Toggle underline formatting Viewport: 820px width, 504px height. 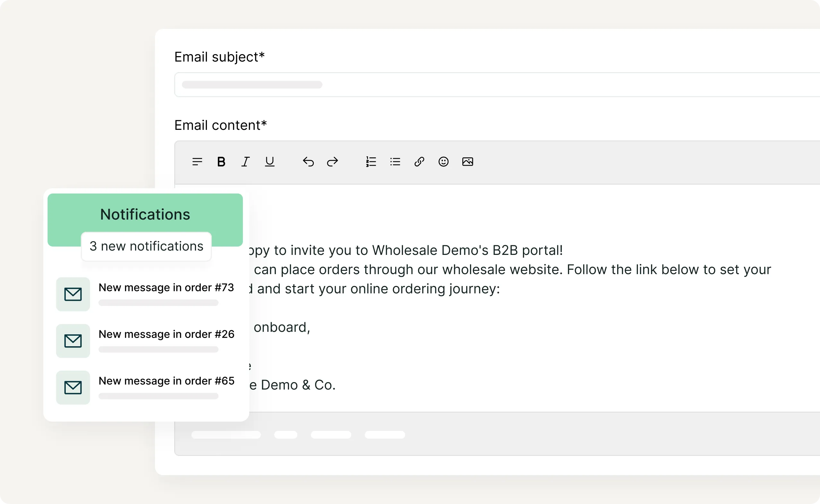point(269,162)
